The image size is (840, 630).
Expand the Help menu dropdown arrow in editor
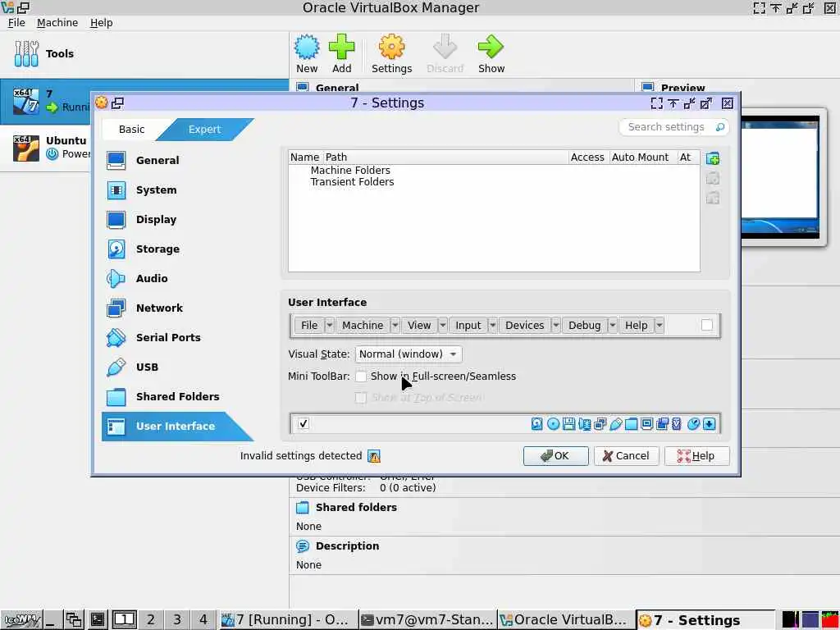[660, 325]
